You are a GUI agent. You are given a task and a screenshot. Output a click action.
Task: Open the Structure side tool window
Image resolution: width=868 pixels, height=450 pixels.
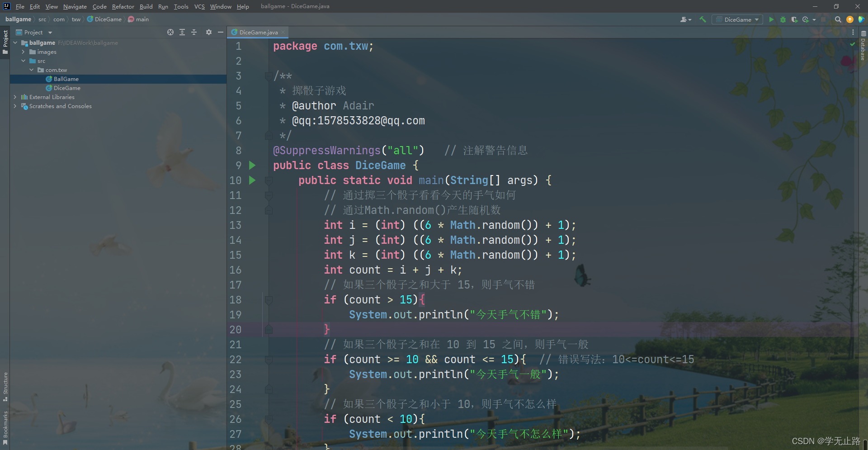point(5,387)
